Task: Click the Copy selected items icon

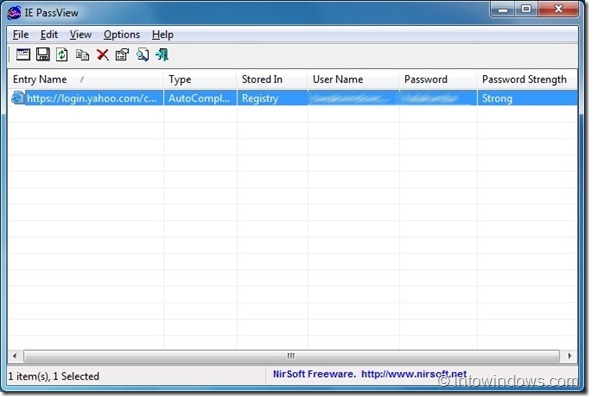Action: [82, 55]
